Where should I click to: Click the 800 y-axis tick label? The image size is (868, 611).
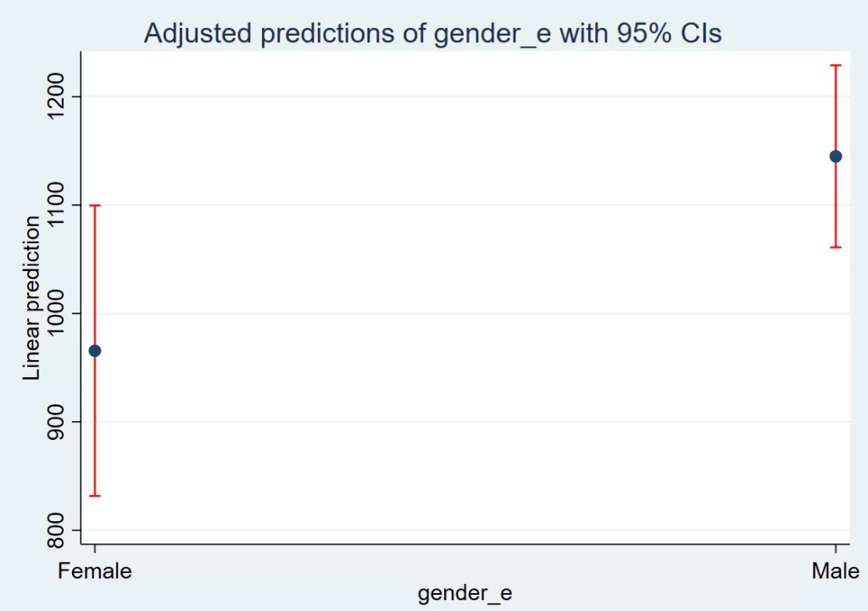(65, 530)
